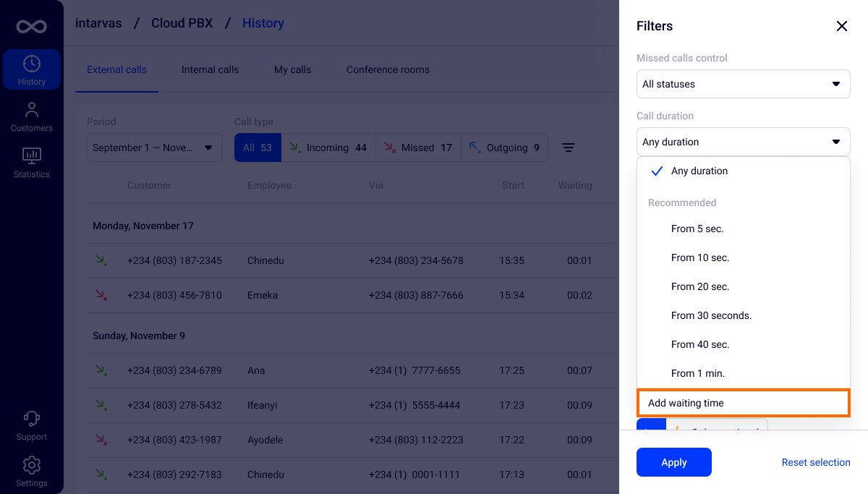This screenshot has height=494, width=868.
Task: Go to Customers section
Action: click(31, 116)
